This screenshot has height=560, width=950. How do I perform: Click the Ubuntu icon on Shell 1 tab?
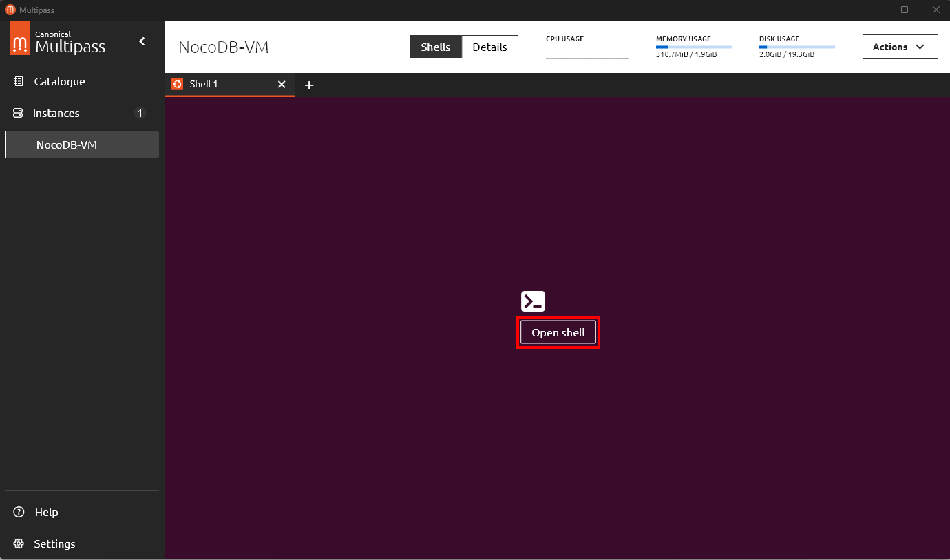(177, 84)
